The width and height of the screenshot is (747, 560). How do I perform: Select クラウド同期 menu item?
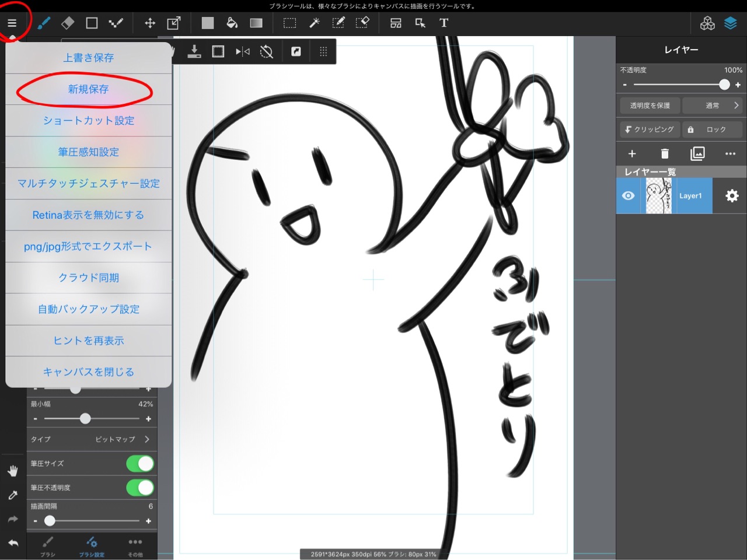tap(89, 278)
